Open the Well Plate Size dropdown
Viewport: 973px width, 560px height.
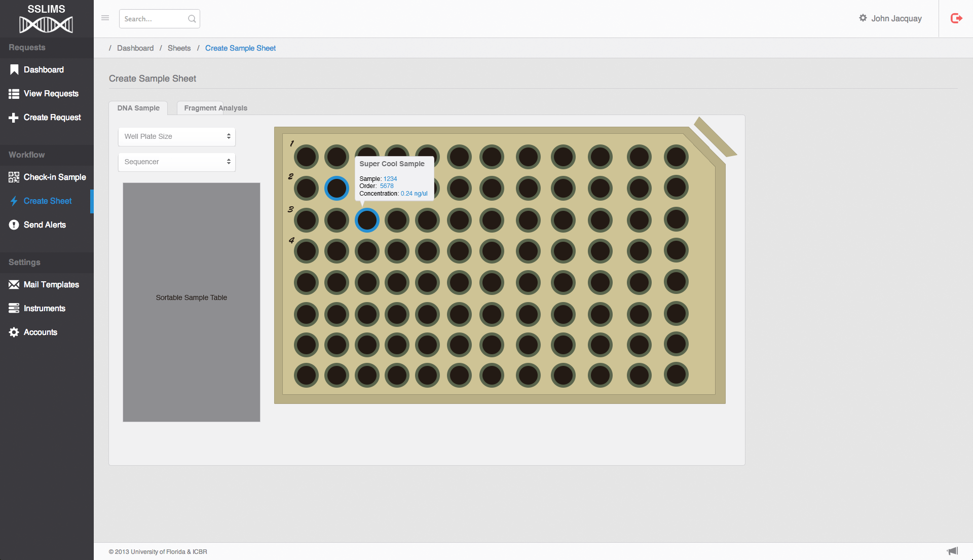click(x=176, y=137)
